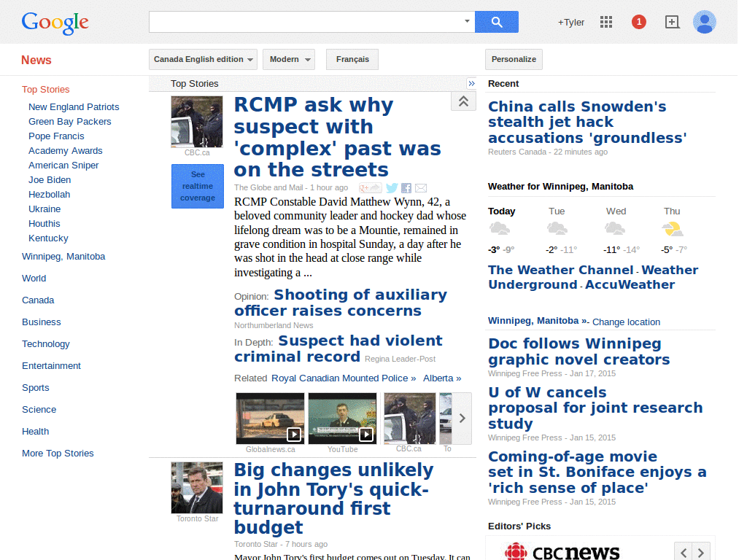Open Hezbollah topic
The height and width of the screenshot is (560, 747).
click(49, 194)
